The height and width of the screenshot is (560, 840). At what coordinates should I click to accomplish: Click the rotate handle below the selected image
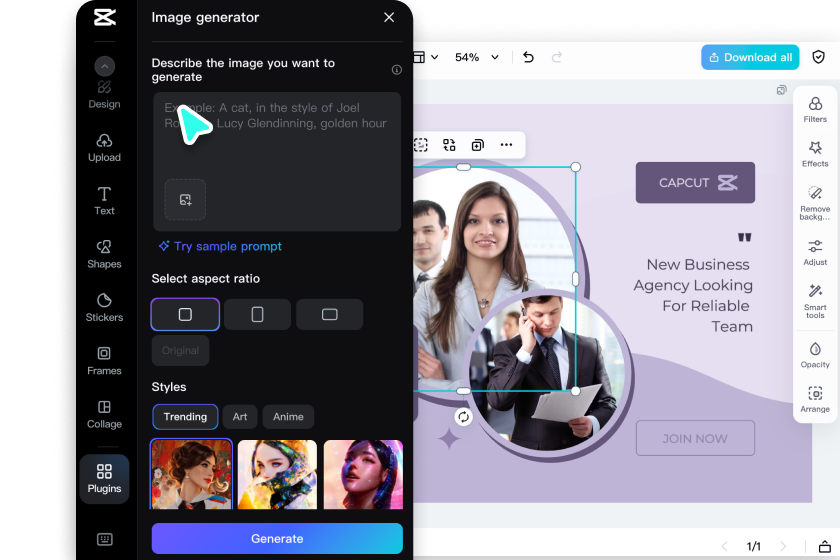coord(463,416)
